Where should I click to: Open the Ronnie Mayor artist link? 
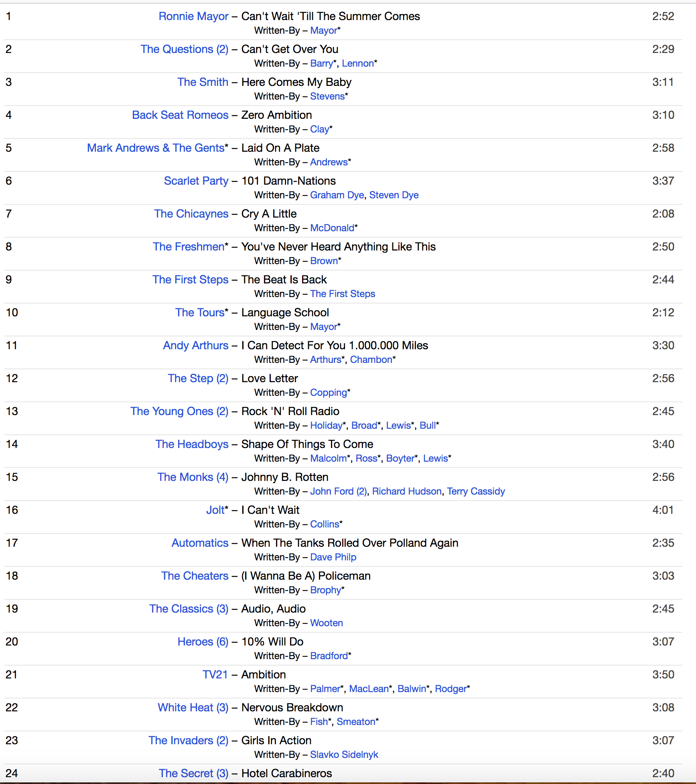[193, 16]
